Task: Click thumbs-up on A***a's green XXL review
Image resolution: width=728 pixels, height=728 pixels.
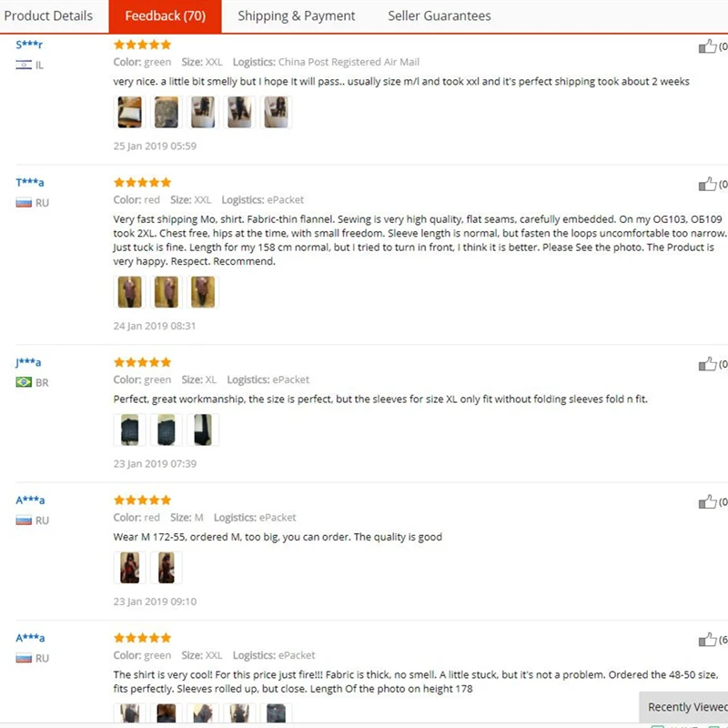Action: [707, 641]
